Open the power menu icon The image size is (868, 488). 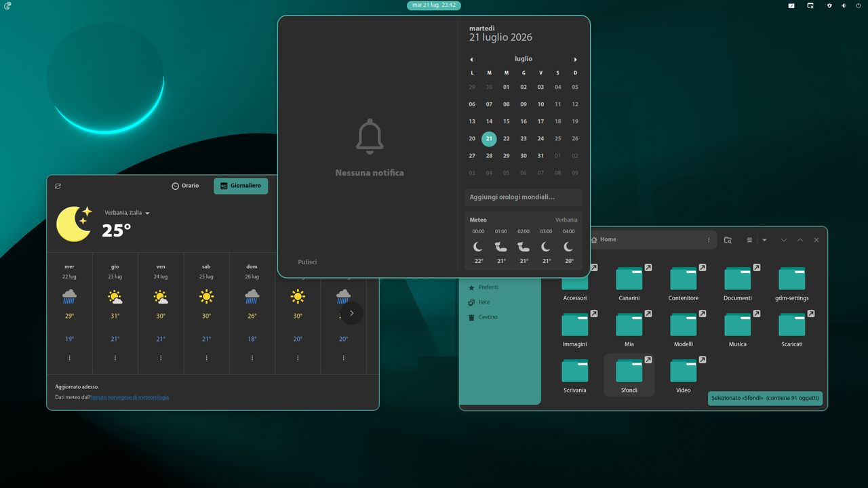coord(859,5)
